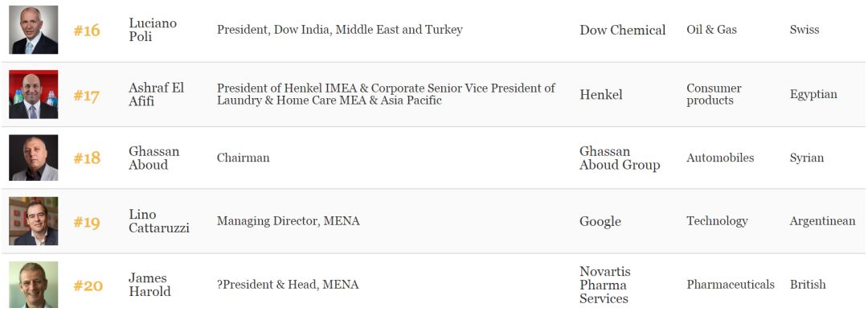Click Luciano Poli's portrait photo
This screenshot has height=312, width=868.
[33, 30]
